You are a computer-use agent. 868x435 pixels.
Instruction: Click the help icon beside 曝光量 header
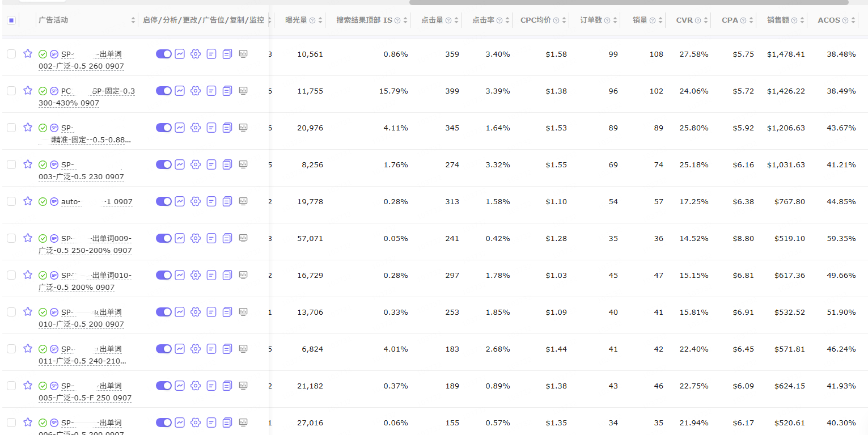click(x=312, y=20)
